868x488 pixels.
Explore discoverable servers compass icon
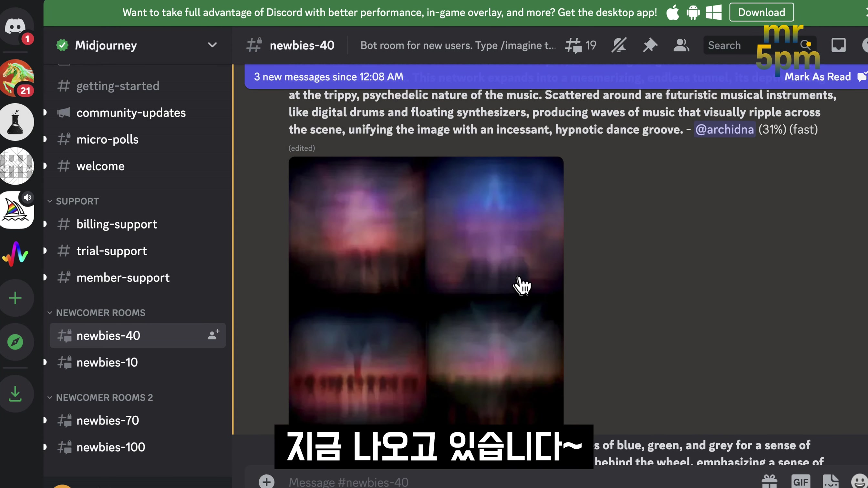tap(15, 342)
